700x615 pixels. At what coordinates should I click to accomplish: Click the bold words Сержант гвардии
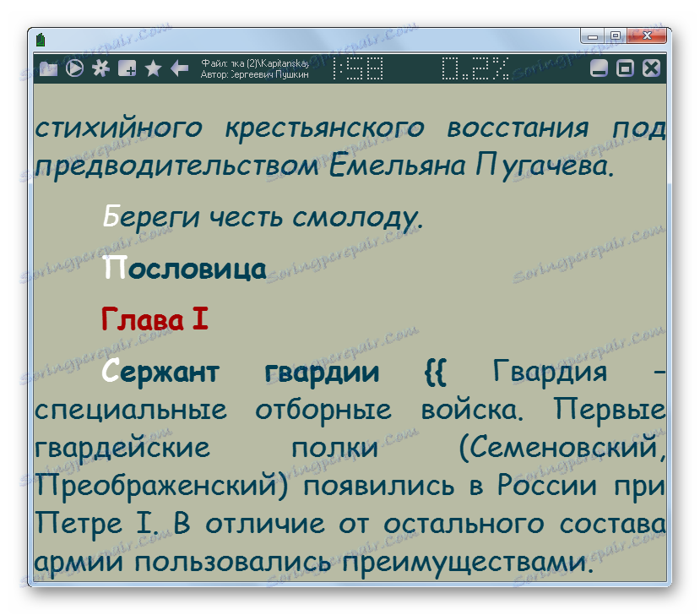[240, 371]
